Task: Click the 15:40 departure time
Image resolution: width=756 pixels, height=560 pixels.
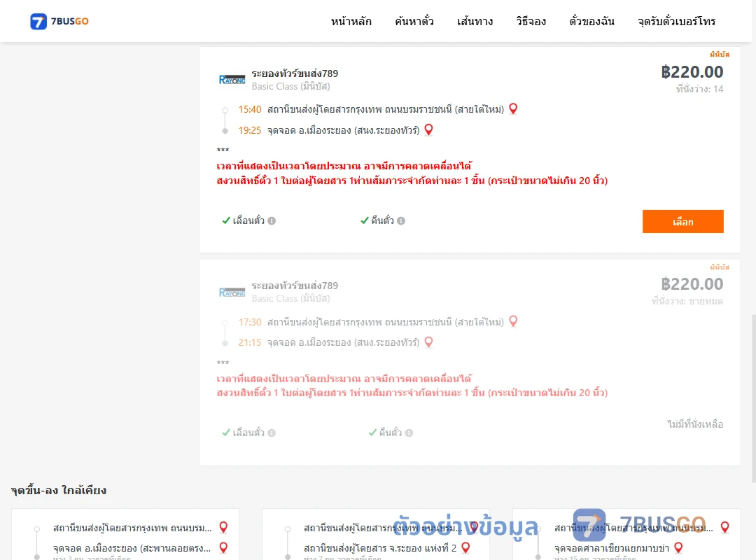Action: [x=250, y=109]
